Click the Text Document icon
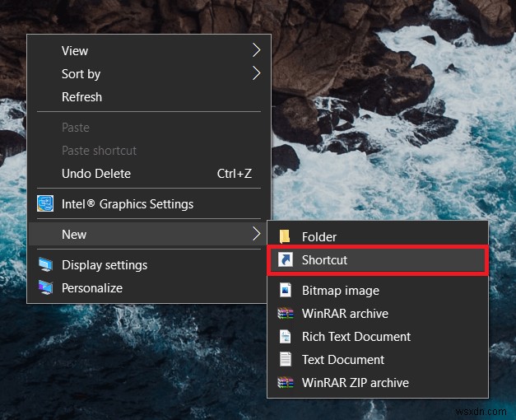516x420 pixels. pyautogui.click(x=285, y=360)
